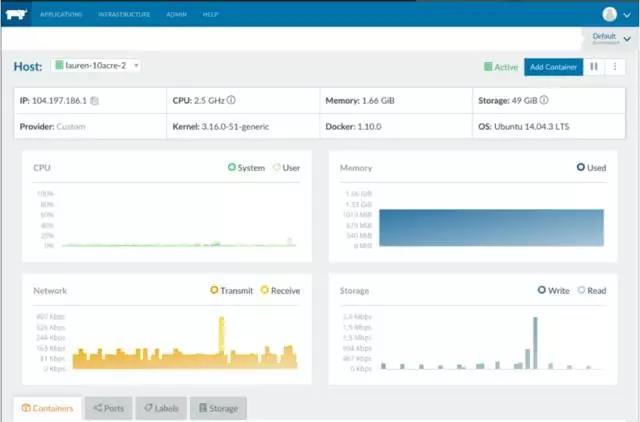
Task: Click the user avatar icon
Action: pos(610,14)
